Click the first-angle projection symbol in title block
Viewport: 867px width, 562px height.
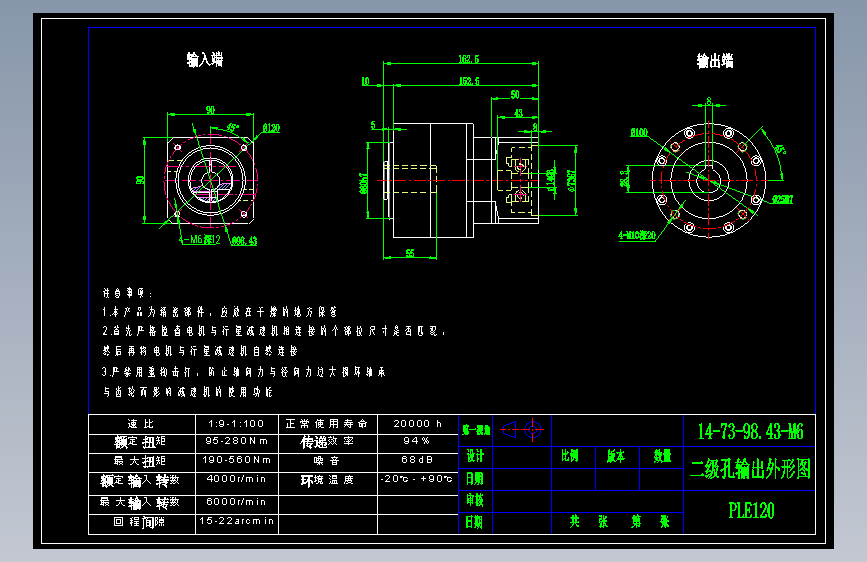click(x=522, y=430)
